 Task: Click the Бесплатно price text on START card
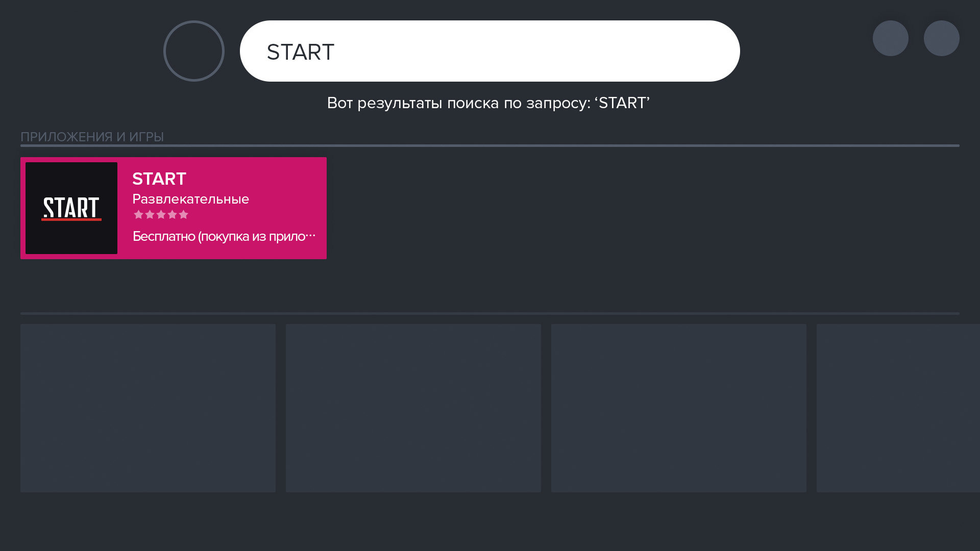[x=224, y=237]
